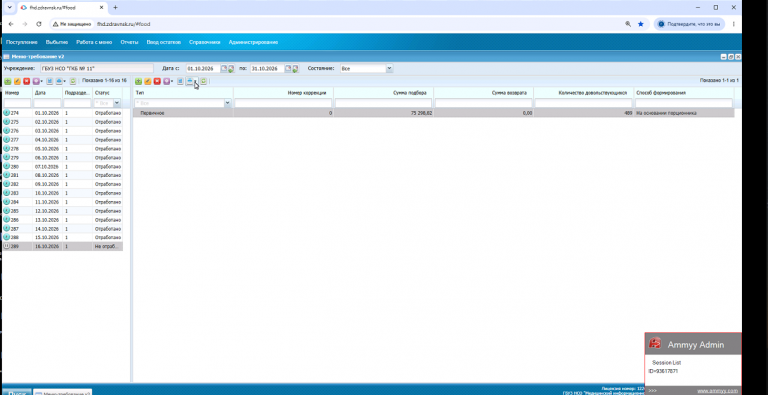The width and height of the screenshot is (768, 395).
Task: Click Номер коррекции filter field
Action: (x=283, y=103)
